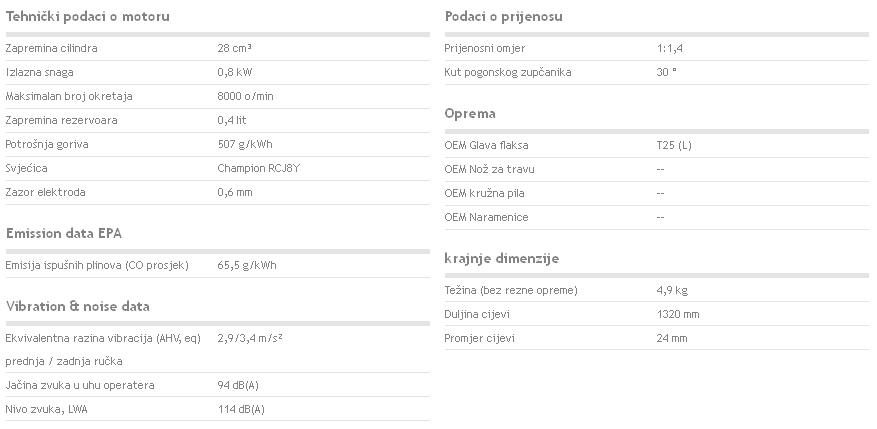Select the '2,9/3,4 m/s²' vibration value

click(249, 338)
